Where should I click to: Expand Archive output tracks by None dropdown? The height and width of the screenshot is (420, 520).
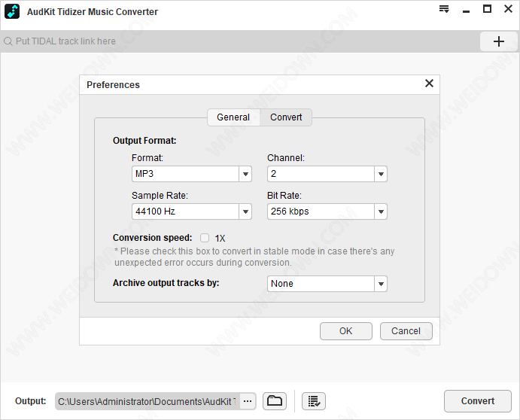click(x=327, y=284)
